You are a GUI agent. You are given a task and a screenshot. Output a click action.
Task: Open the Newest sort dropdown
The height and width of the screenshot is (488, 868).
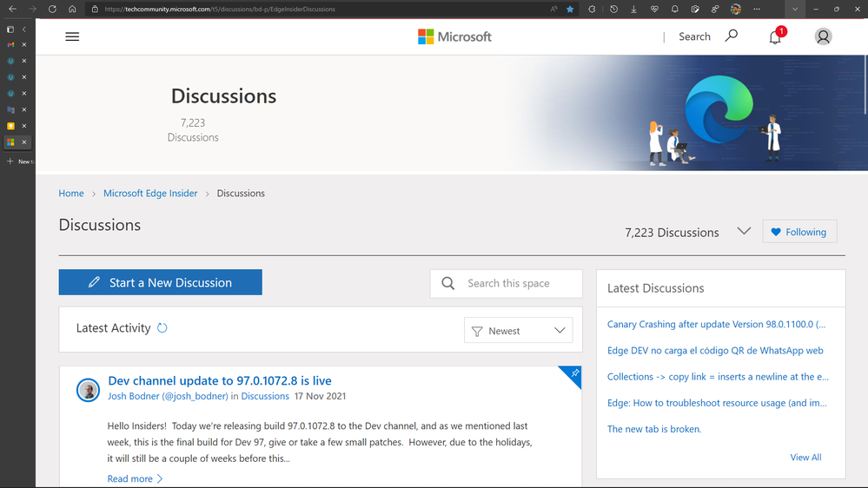518,330
